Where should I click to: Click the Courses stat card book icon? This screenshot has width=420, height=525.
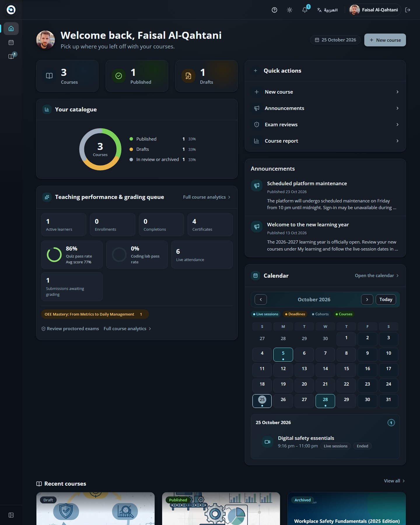click(x=49, y=76)
